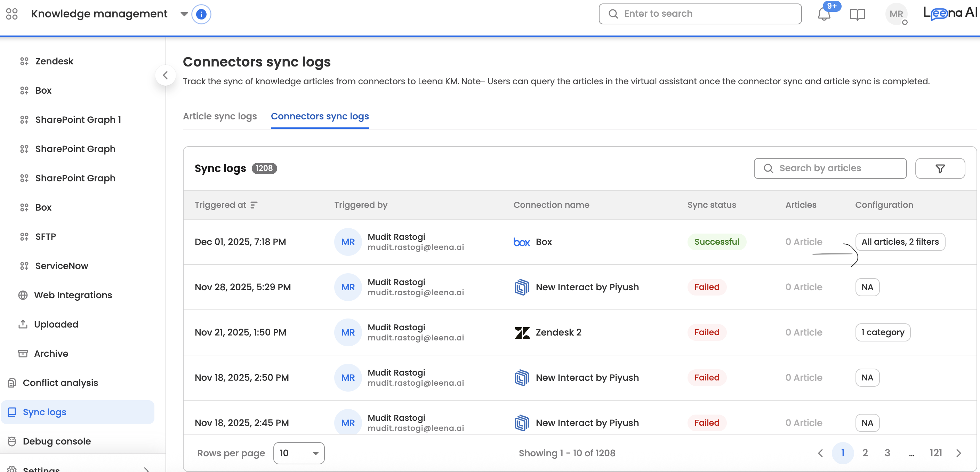Open the notifications bell
Screen dimensions: 980x472
tap(824, 15)
